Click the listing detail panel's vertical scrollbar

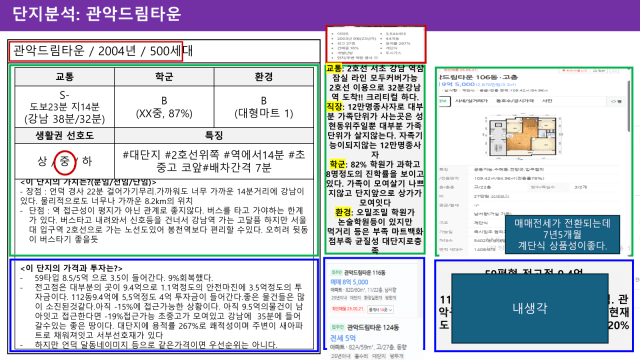tap(630, 106)
